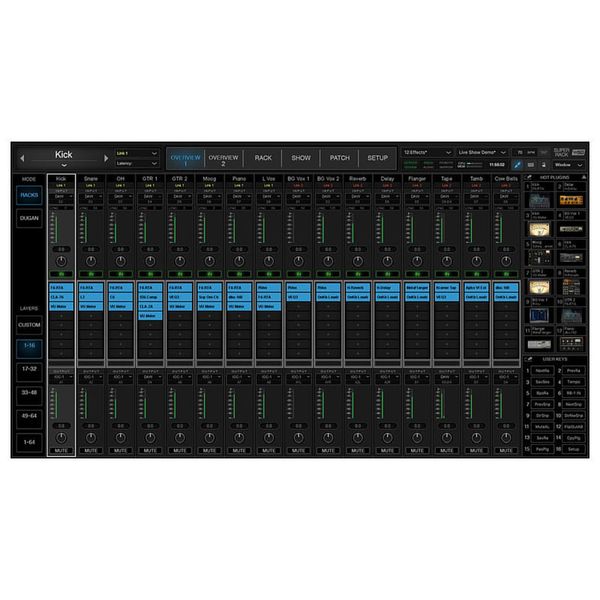Click the previous rack left arrow
The width and height of the screenshot is (600, 600).
22,158
